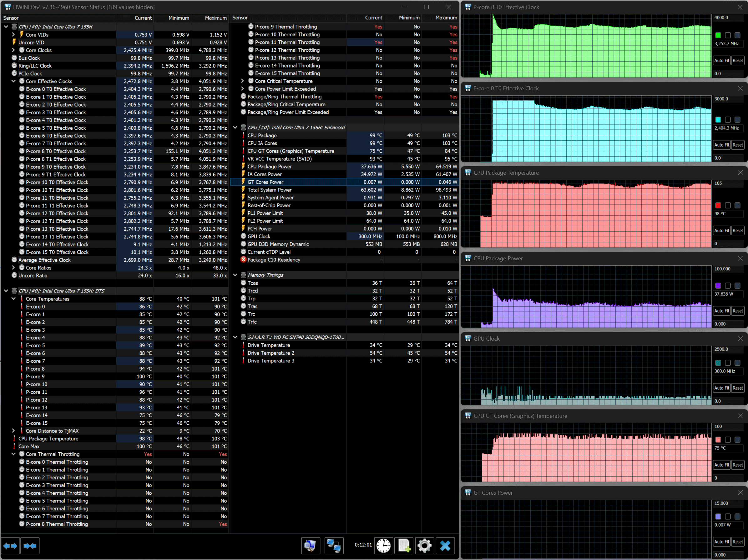Open the remote network monitoring icon

pos(333,545)
